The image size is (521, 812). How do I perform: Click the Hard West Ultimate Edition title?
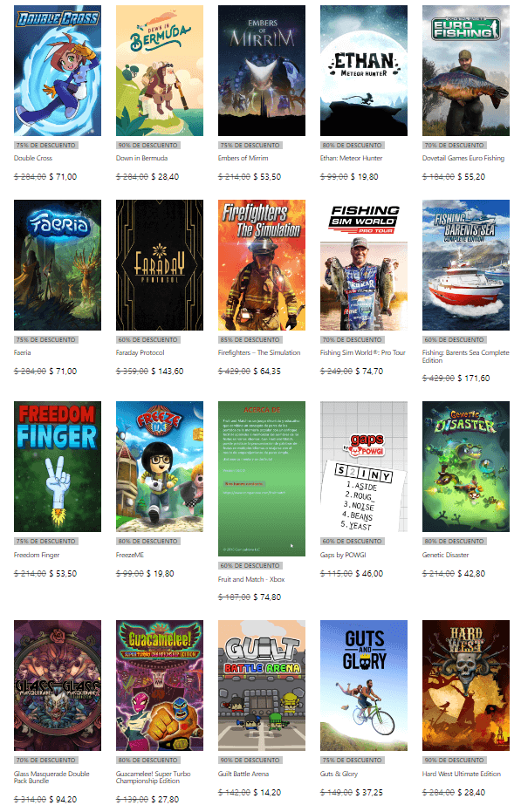point(462,774)
